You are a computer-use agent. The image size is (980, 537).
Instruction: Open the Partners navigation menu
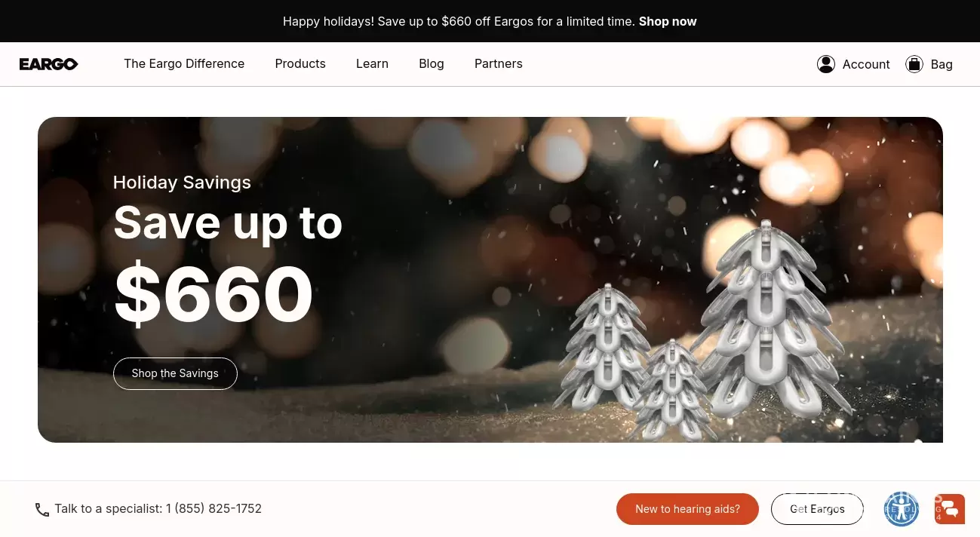[x=499, y=64]
